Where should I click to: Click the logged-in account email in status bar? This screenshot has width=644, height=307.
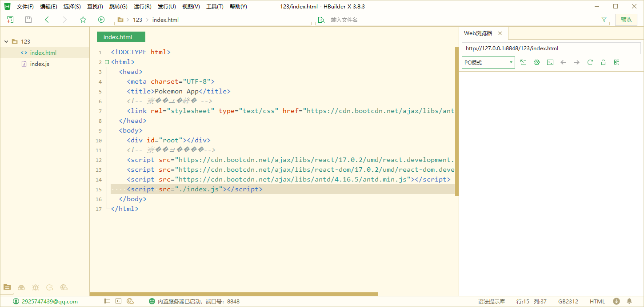(x=49, y=301)
